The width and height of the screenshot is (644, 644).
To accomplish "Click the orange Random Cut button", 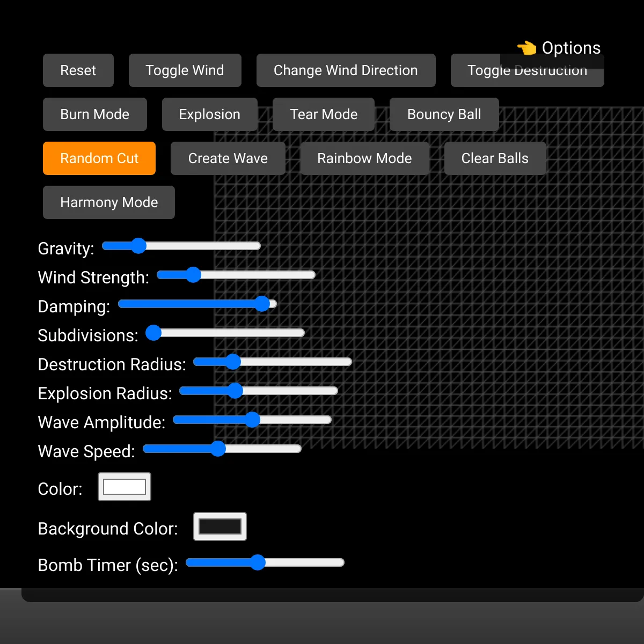I will tap(99, 158).
